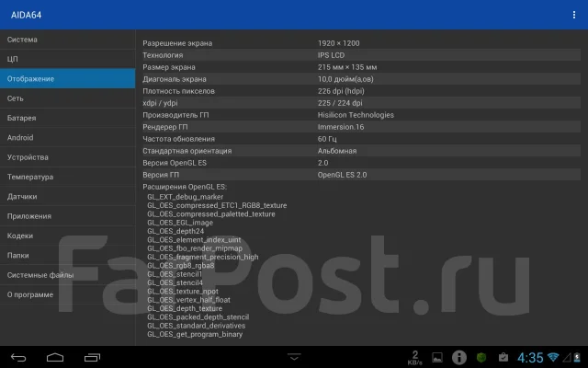Open the ЦП section

coord(67,59)
